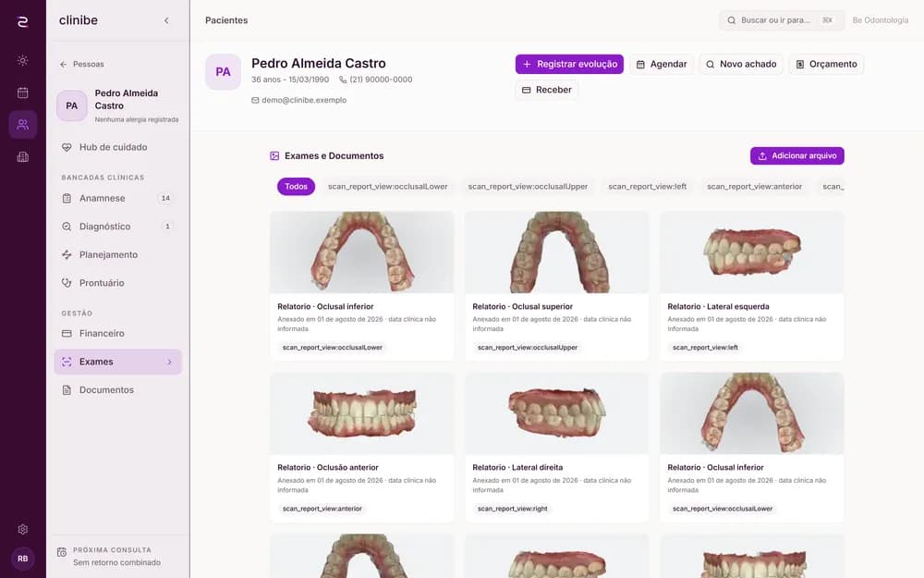Collapse the clinibe sidebar with chevron

(x=166, y=20)
